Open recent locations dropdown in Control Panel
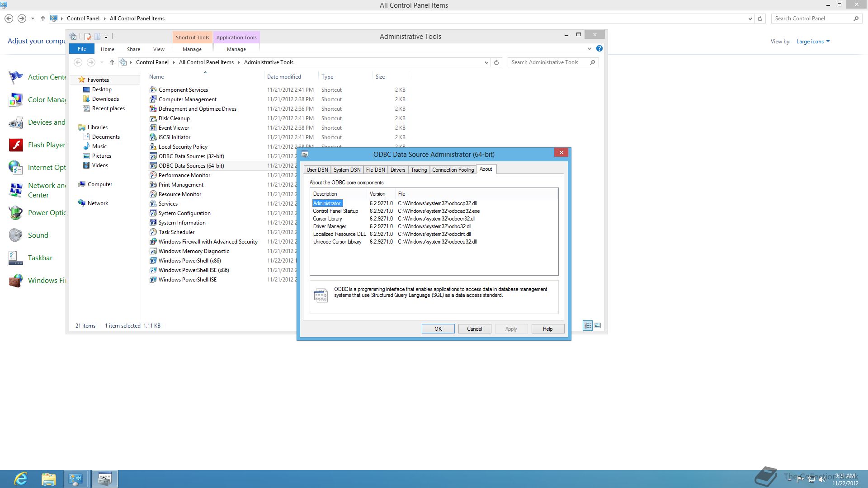The width and height of the screenshot is (868, 488). pos(33,19)
